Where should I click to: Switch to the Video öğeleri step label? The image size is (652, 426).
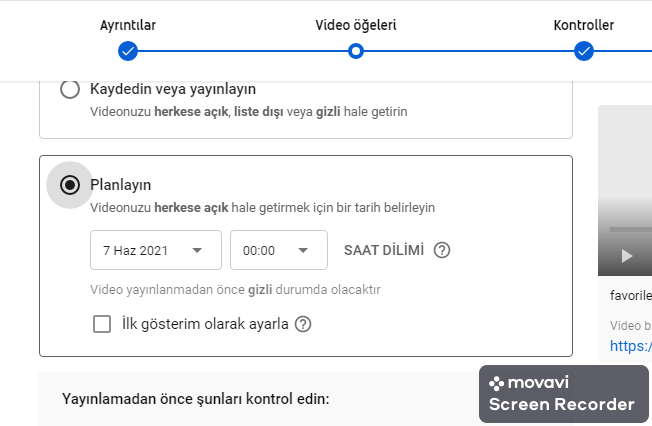pos(356,25)
